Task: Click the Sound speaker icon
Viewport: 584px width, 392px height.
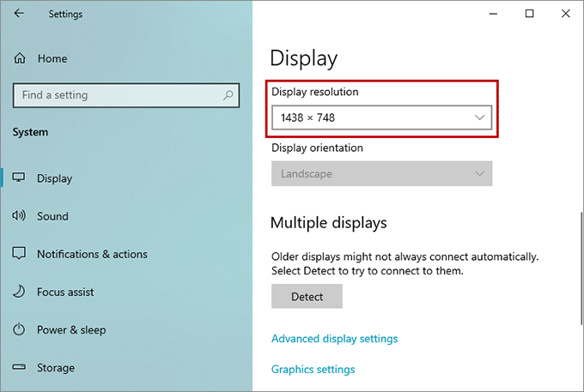Action: coord(19,215)
